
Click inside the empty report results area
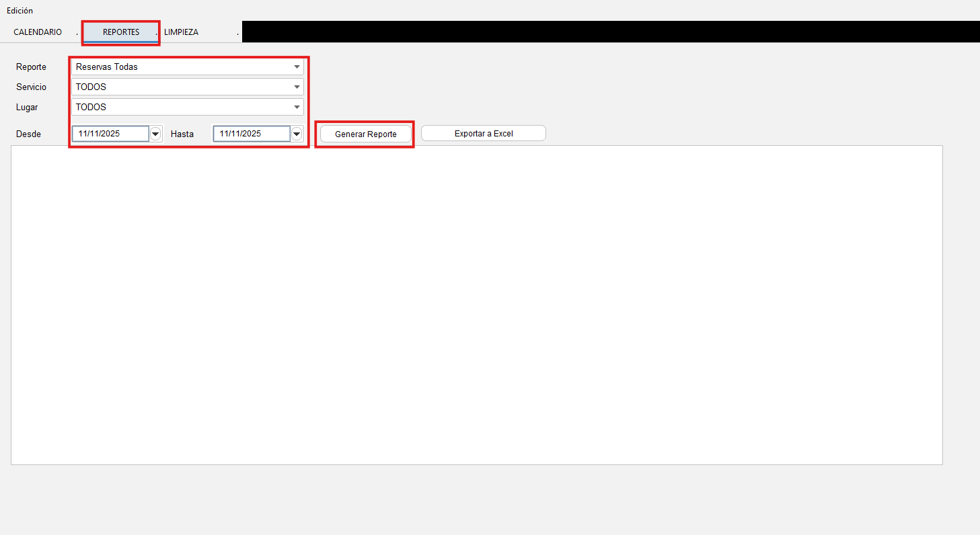click(476, 304)
